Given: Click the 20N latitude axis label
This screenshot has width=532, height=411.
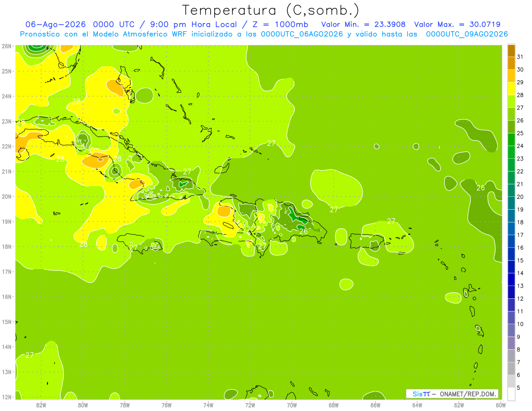Looking at the screenshot, I should click(7, 196).
